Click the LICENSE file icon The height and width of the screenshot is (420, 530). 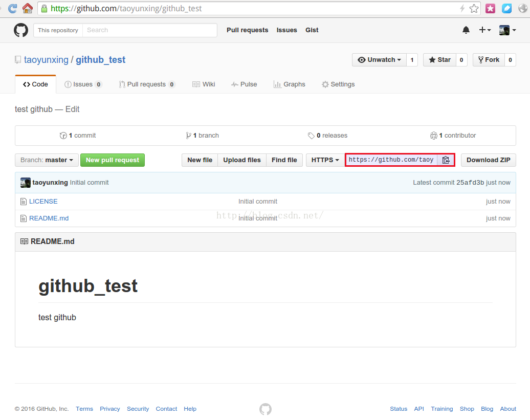24,202
